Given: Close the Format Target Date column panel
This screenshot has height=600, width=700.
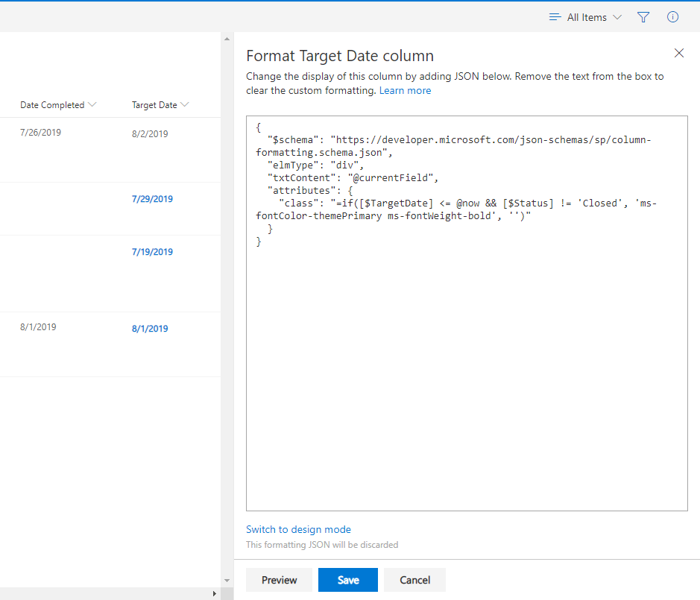Looking at the screenshot, I should click(x=678, y=53).
